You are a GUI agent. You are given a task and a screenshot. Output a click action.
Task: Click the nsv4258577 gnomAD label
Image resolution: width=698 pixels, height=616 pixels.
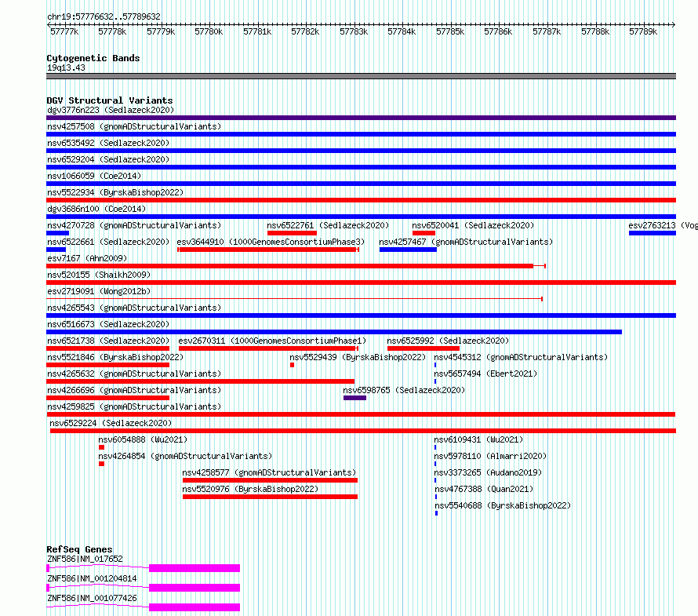point(269,472)
